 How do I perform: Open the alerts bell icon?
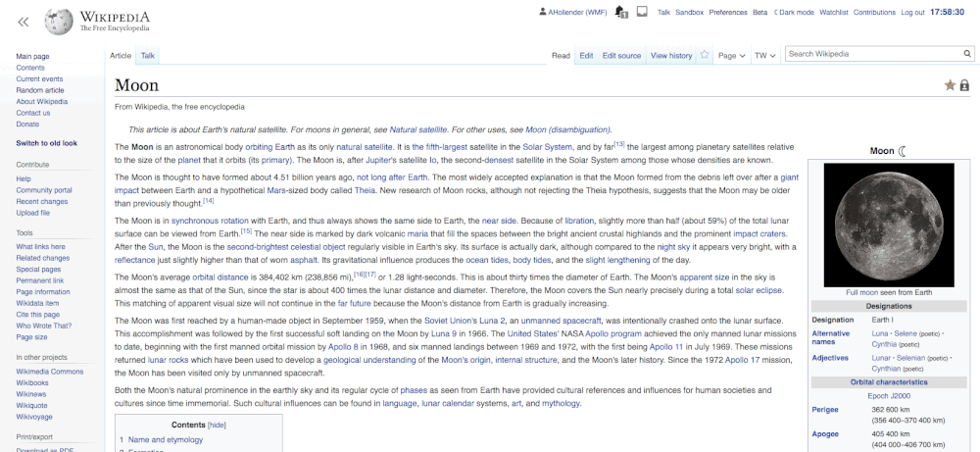(620, 13)
